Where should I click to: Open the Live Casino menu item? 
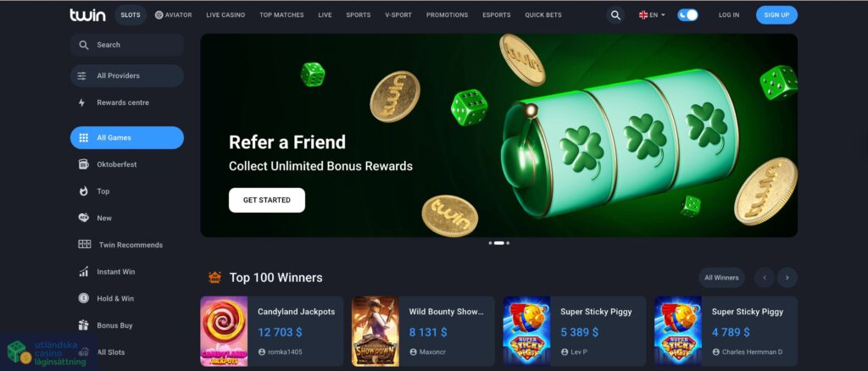point(225,15)
